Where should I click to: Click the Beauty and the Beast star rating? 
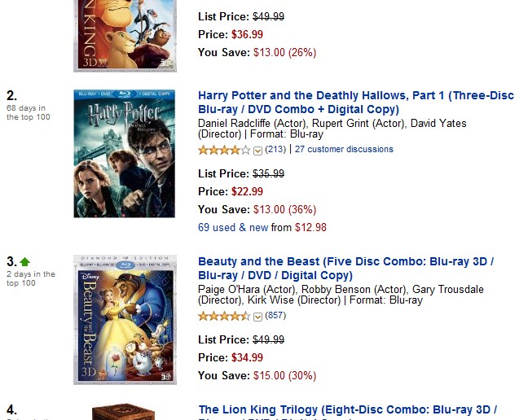coord(224,316)
